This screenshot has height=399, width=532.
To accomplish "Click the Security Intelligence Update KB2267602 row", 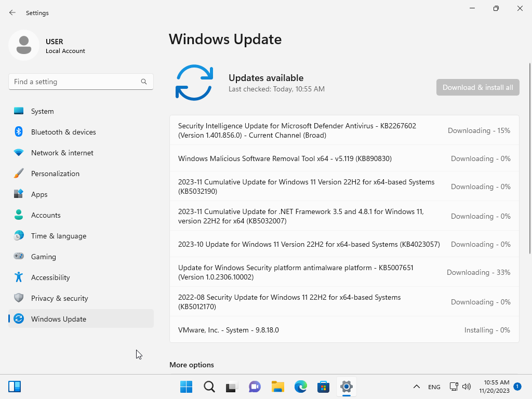I will (344, 130).
